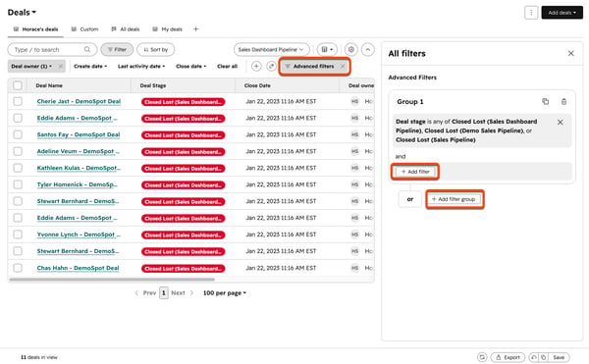The height and width of the screenshot is (364, 589).
Task: Click owner avatar in Chas Hahn row
Action: point(354,268)
